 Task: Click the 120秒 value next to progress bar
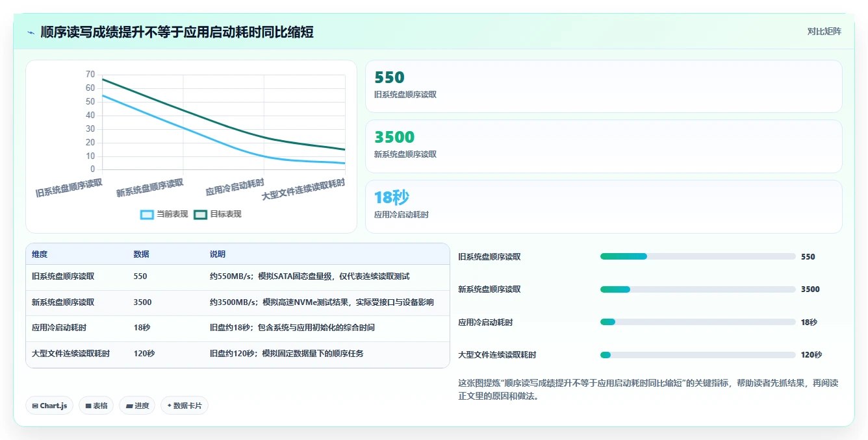(x=811, y=354)
